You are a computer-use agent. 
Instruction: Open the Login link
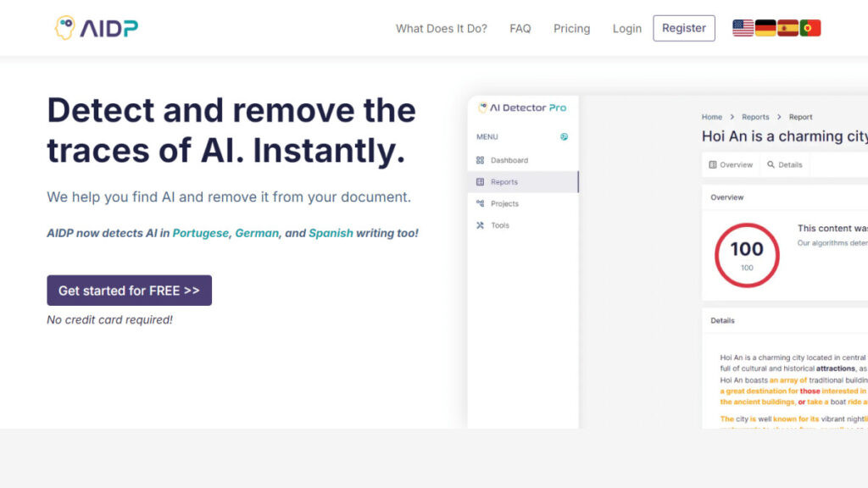coord(626,28)
